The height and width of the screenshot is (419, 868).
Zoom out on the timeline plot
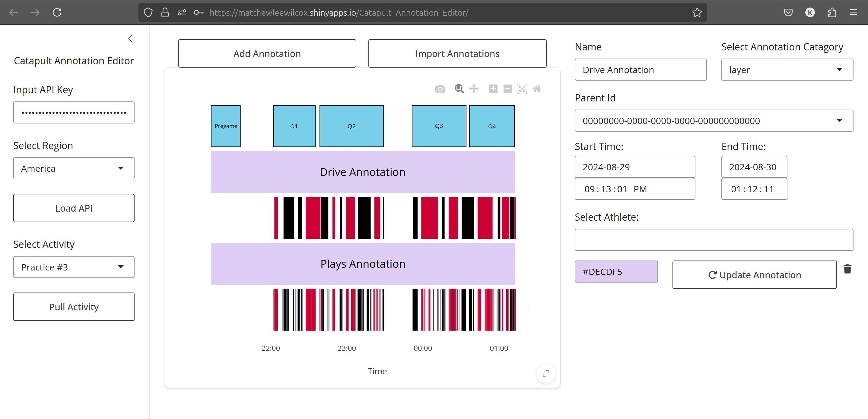(x=508, y=89)
